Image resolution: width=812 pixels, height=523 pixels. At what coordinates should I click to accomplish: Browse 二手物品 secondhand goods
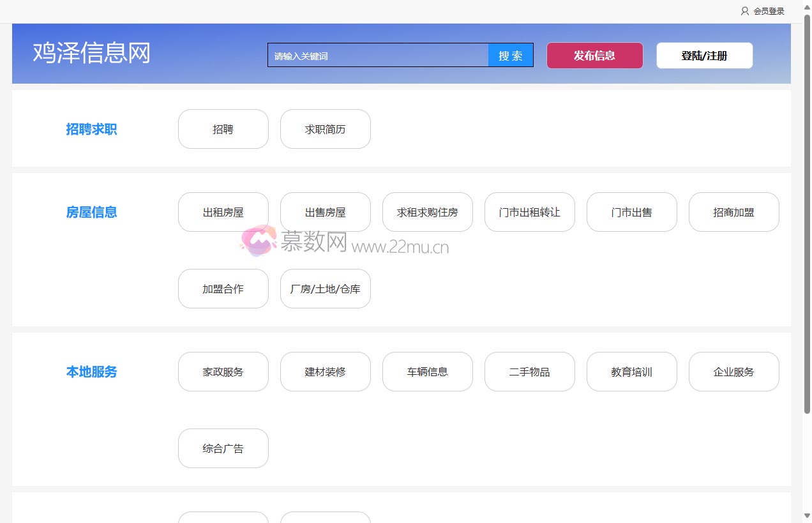tap(529, 372)
